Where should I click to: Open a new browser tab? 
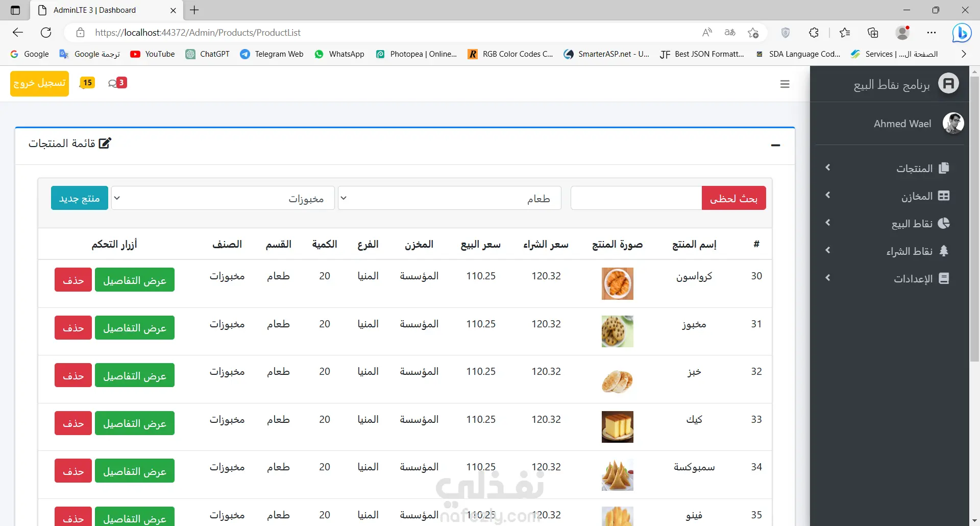(x=194, y=10)
